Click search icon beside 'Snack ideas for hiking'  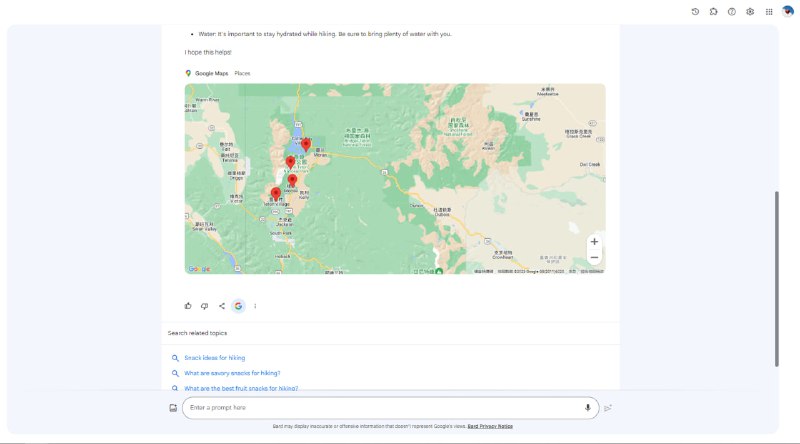[175, 358]
